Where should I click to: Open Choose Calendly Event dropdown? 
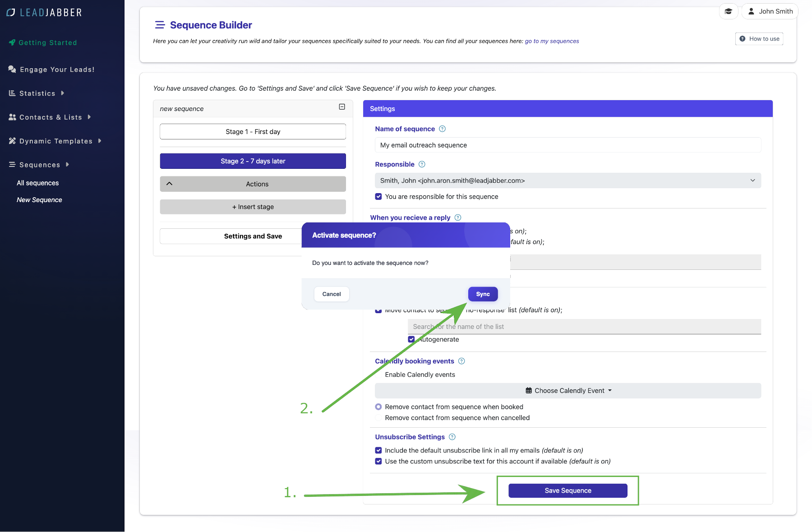point(568,391)
